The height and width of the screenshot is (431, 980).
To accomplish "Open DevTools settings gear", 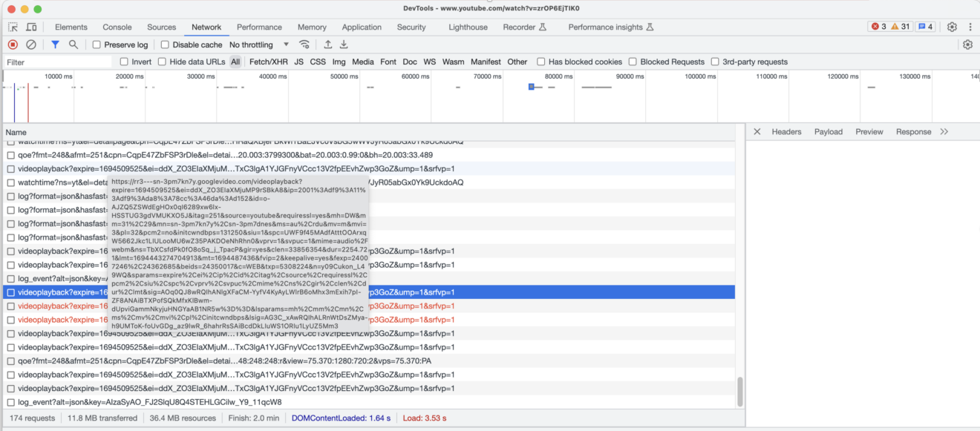I will click(953, 27).
